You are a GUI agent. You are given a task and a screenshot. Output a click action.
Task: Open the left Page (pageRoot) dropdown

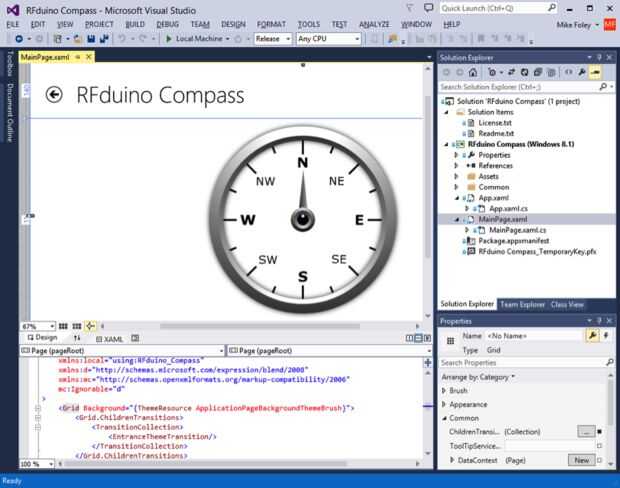coord(122,350)
